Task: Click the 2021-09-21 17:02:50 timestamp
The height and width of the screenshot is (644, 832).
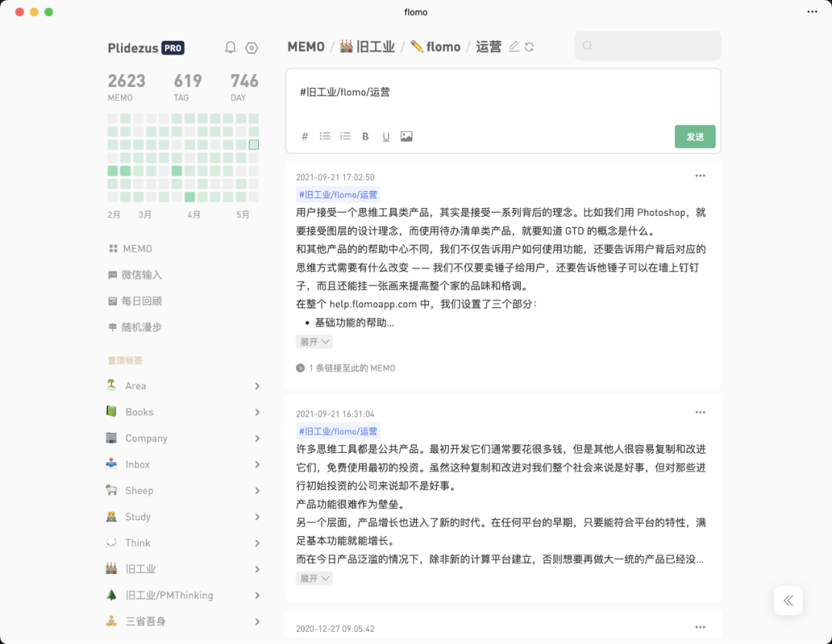Action: pos(335,177)
